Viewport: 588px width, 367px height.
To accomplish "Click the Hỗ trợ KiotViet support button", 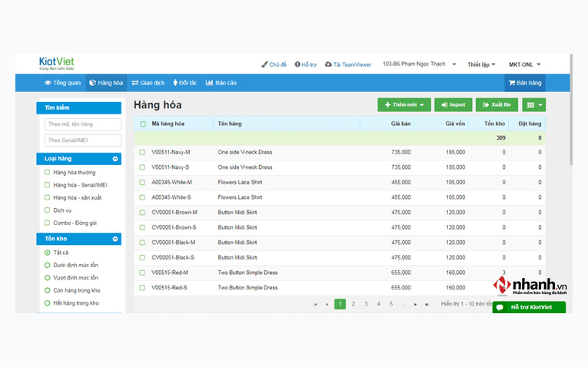I will (529, 307).
